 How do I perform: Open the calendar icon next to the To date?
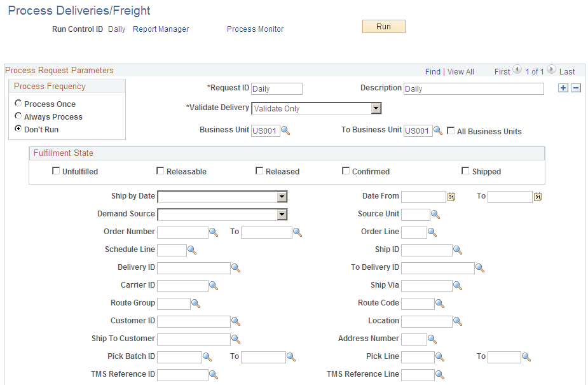click(537, 197)
